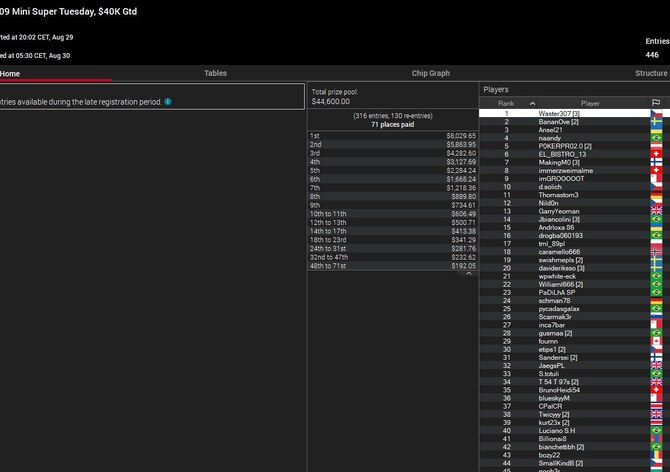Click the UK flag beside GarryYeoman

coord(656,211)
